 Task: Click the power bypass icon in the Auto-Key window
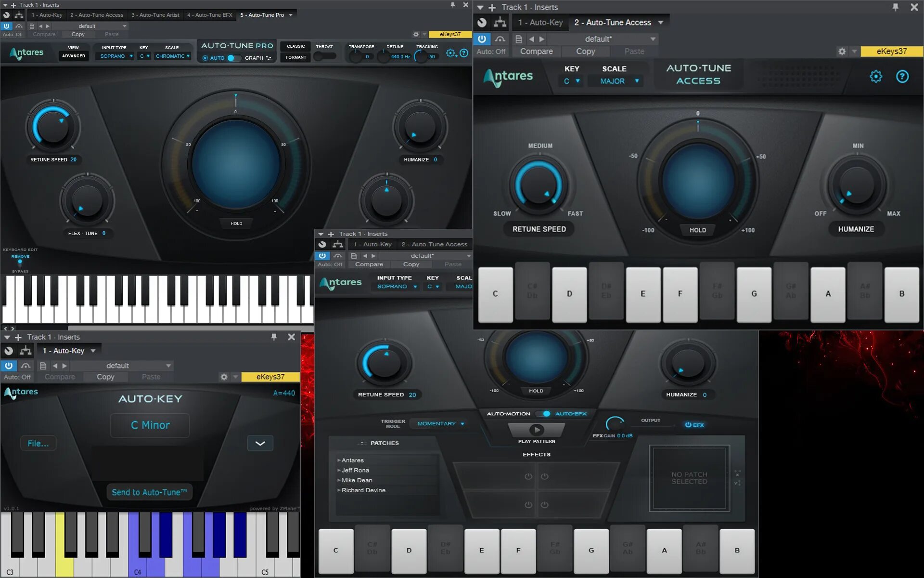[9, 366]
